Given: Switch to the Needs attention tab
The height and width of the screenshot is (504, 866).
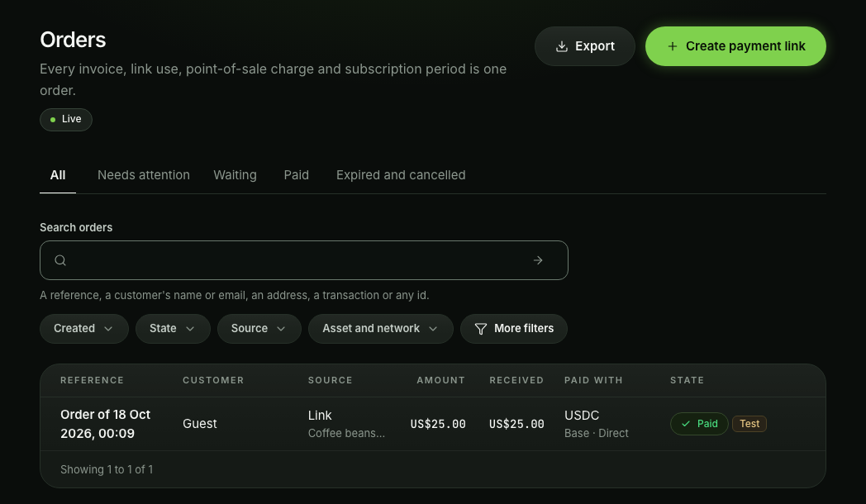Looking at the screenshot, I should 144,175.
